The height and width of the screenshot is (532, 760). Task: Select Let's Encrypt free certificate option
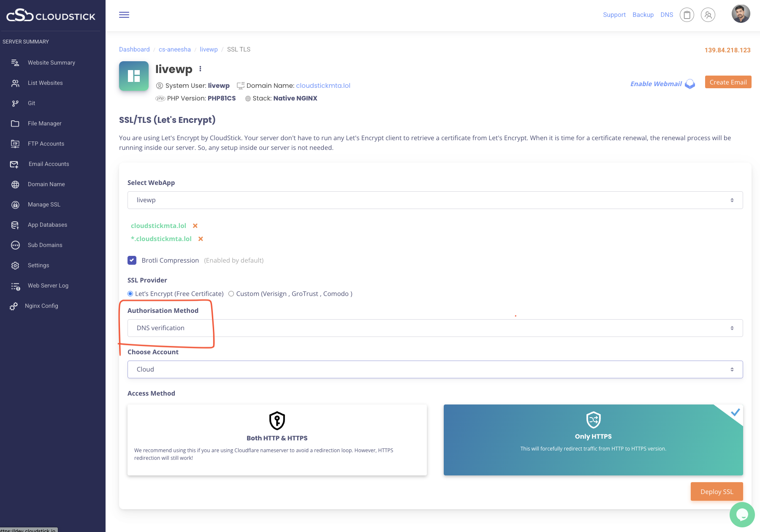(x=130, y=294)
